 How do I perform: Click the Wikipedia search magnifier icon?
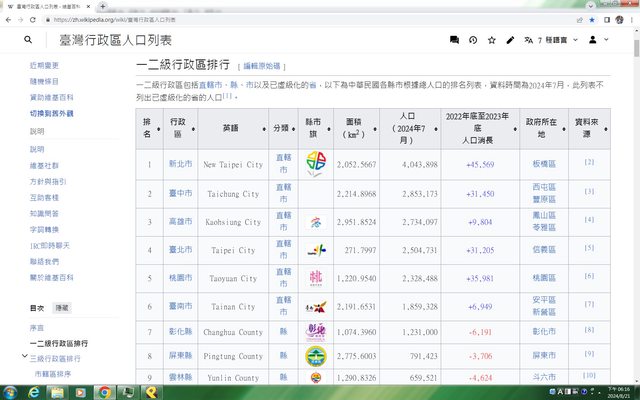click(x=28, y=40)
